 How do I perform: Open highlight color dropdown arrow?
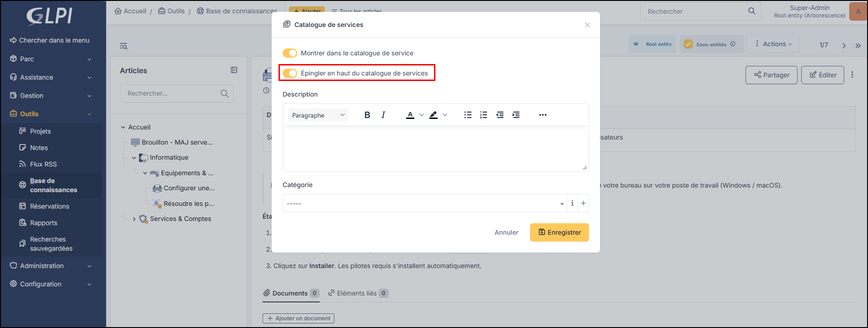445,115
